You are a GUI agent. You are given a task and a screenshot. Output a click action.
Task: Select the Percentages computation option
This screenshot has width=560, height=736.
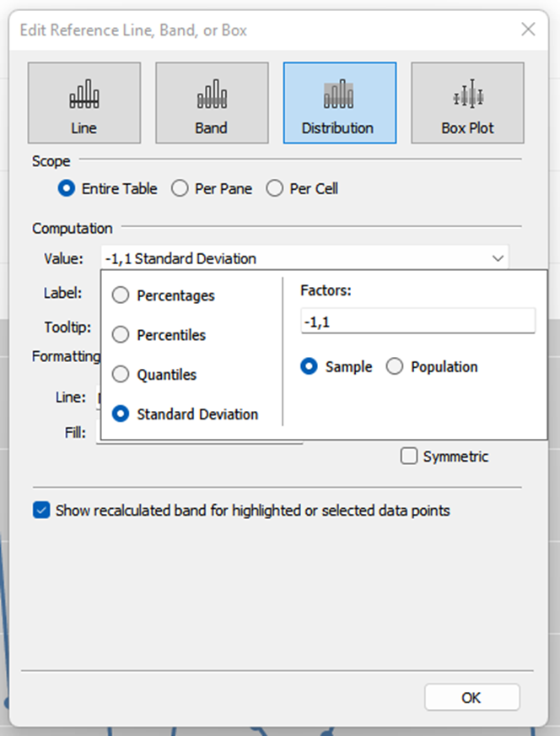[121, 295]
